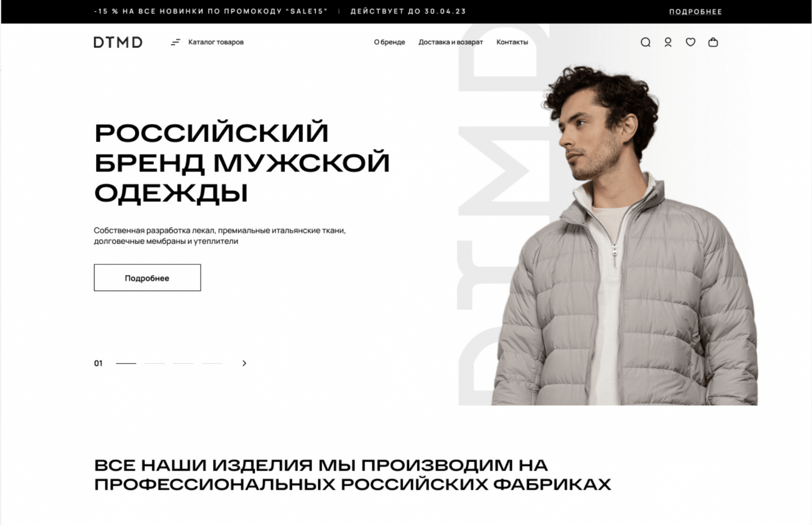The height and width of the screenshot is (525, 812).
Task: Switch to second slide indicator line
Action: click(x=155, y=363)
